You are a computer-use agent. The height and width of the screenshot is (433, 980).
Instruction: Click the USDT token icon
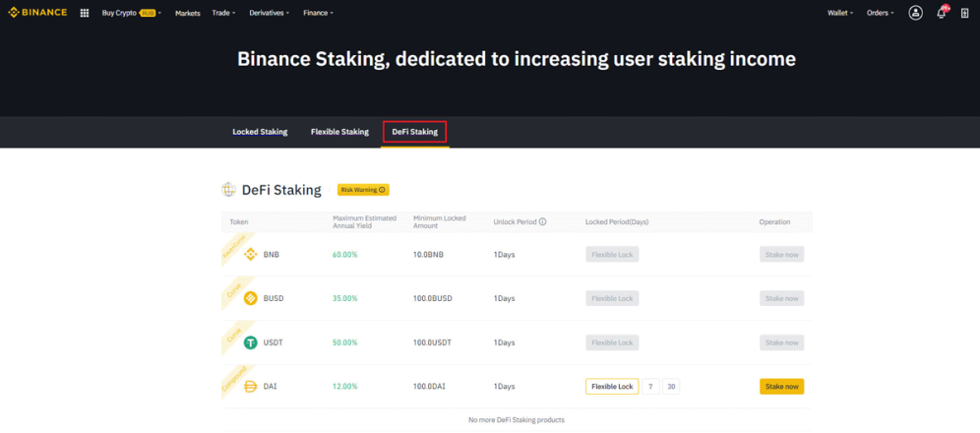tap(251, 342)
